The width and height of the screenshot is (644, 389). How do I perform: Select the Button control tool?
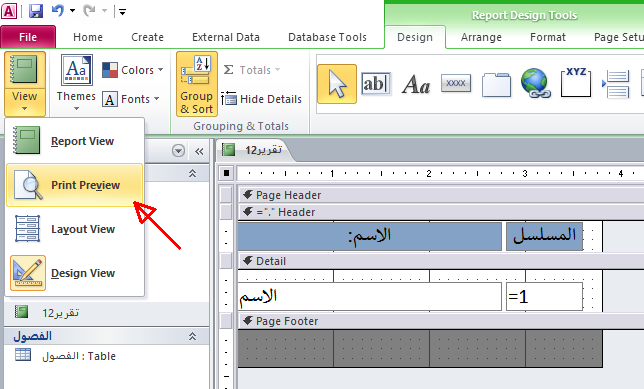[x=456, y=83]
